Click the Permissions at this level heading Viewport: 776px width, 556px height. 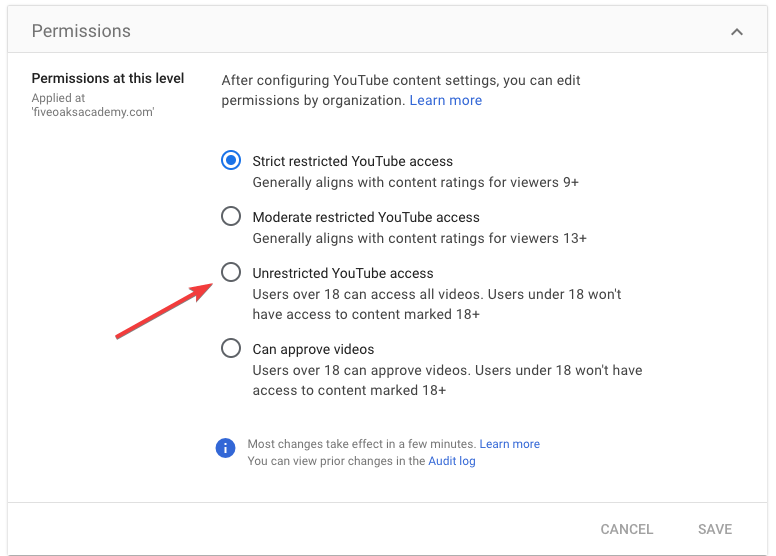108,78
